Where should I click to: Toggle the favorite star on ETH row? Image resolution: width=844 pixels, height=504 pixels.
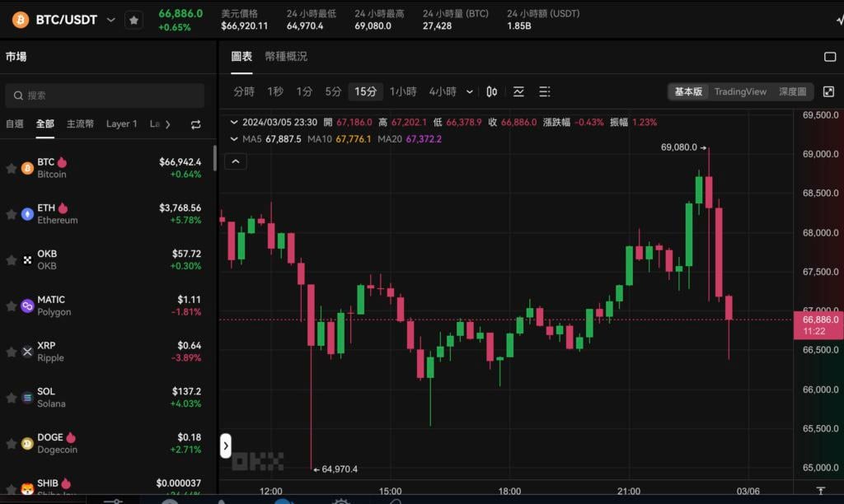(11, 214)
